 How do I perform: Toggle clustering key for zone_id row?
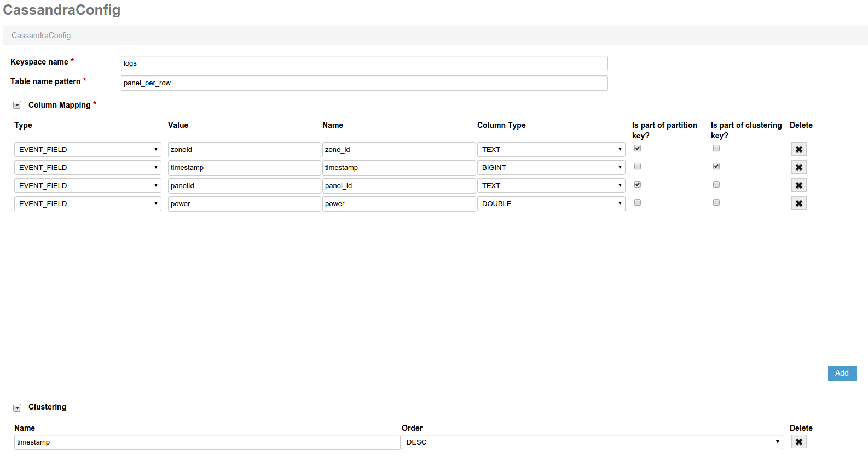716,148
